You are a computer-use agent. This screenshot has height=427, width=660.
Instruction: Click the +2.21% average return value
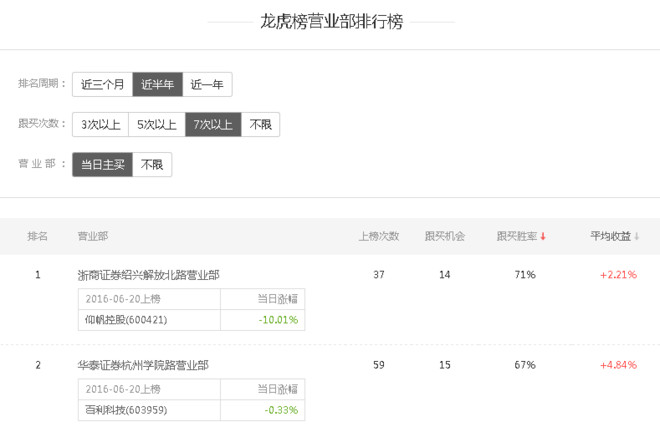(x=618, y=275)
